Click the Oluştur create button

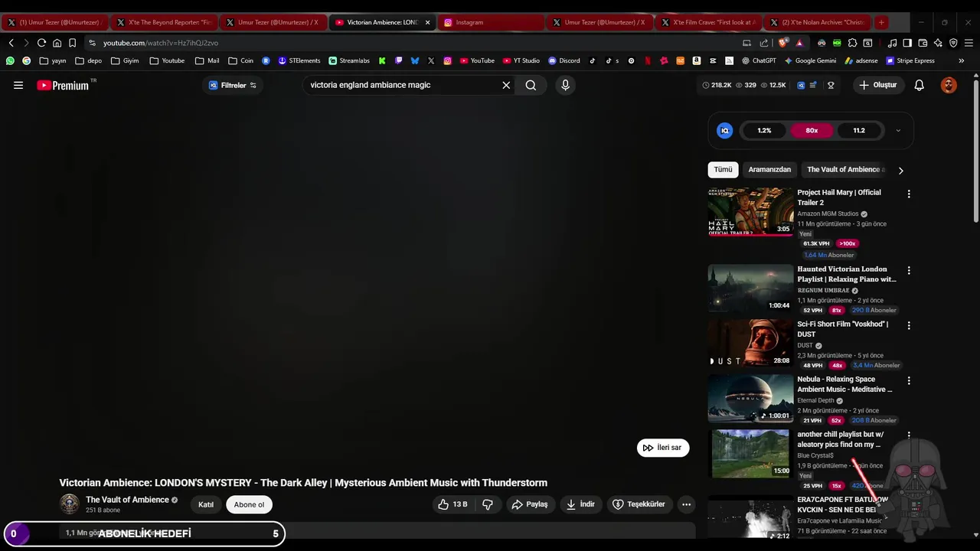877,86
